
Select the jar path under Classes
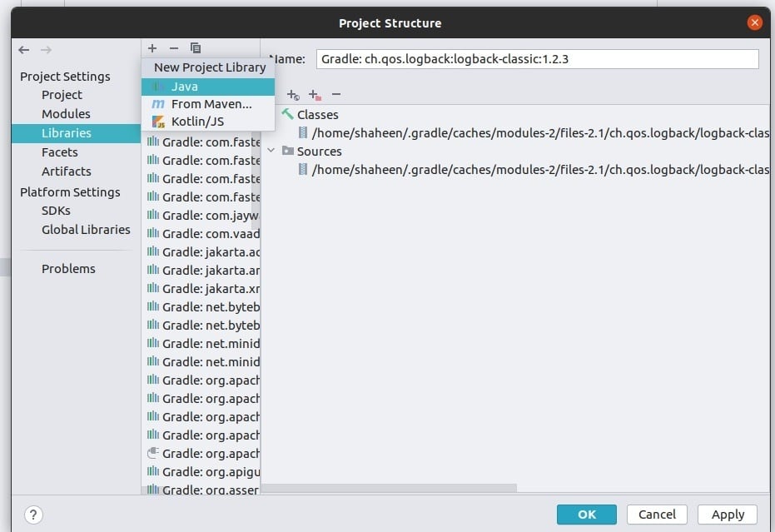540,133
